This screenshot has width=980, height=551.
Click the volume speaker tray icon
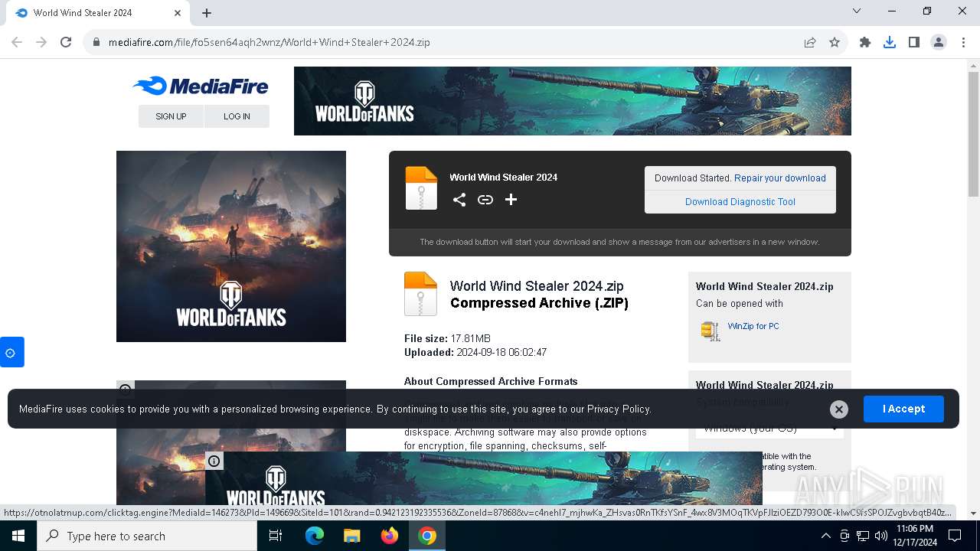881,536
